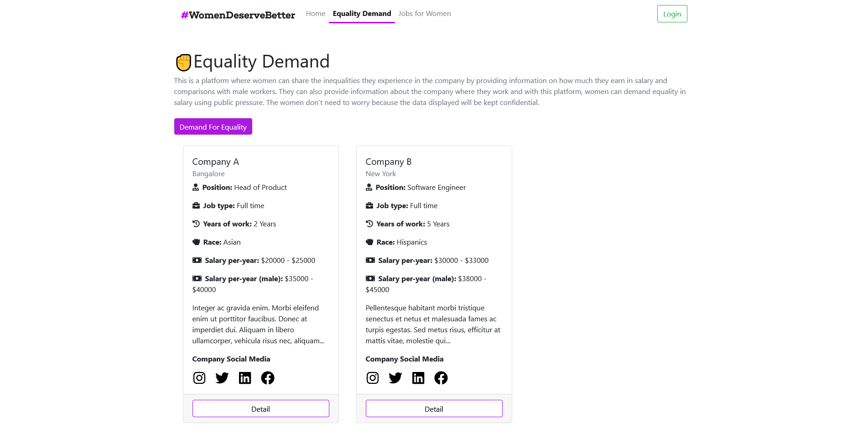Open Company A's Facebook icon
The width and height of the screenshot is (868, 445).
(268, 378)
